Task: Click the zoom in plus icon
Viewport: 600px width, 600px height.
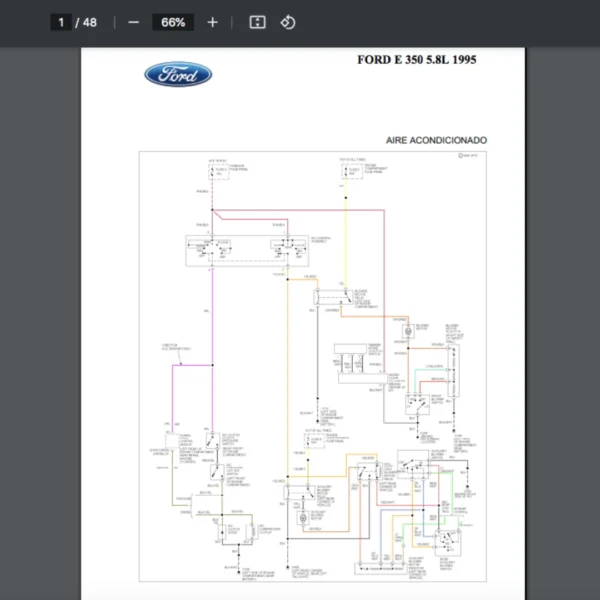Action: 212,22
